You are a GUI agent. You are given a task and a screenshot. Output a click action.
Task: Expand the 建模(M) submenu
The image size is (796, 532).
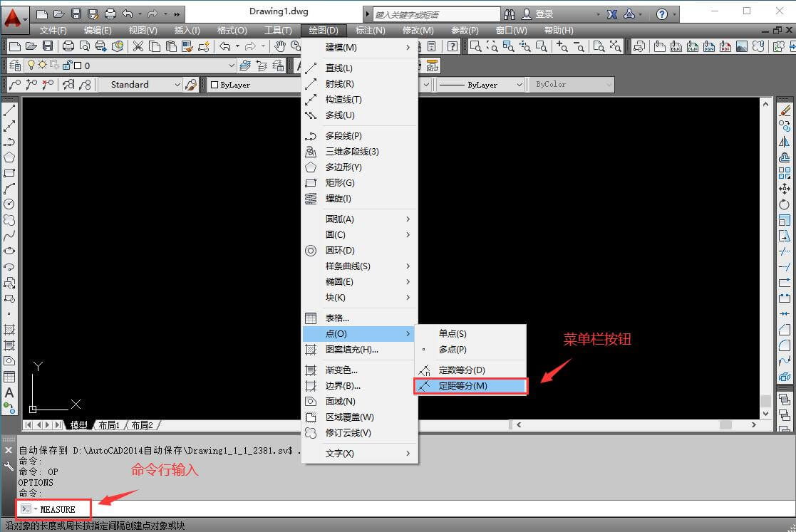pos(359,47)
